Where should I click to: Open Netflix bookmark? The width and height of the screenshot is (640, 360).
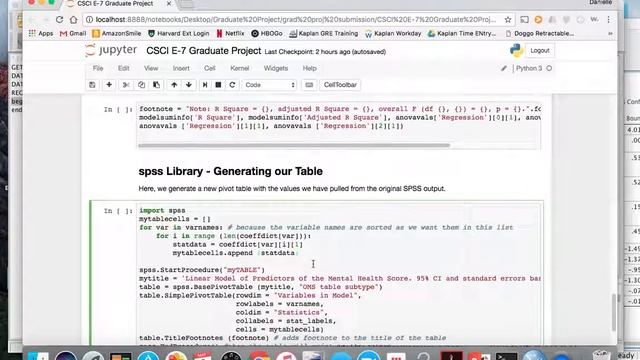tap(230, 33)
